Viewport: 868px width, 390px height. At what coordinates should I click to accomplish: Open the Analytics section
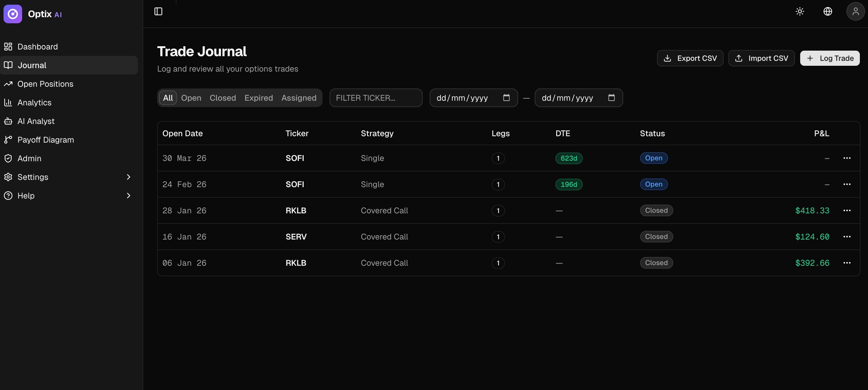tap(34, 102)
